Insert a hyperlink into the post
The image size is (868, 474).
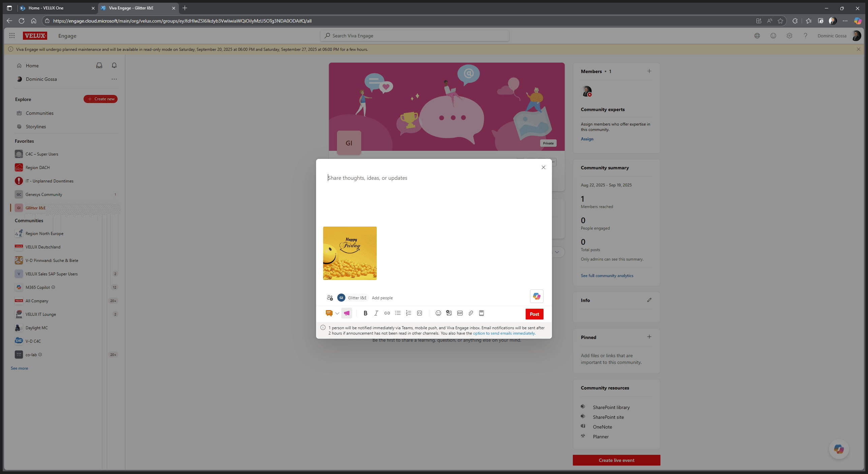(387, 313)
